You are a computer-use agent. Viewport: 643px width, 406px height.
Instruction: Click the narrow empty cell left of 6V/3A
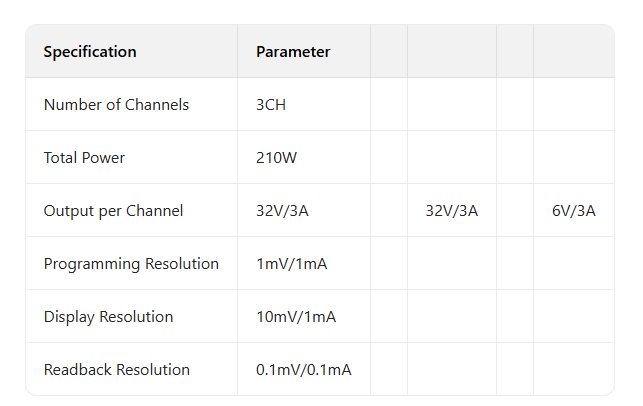[515, 211]
